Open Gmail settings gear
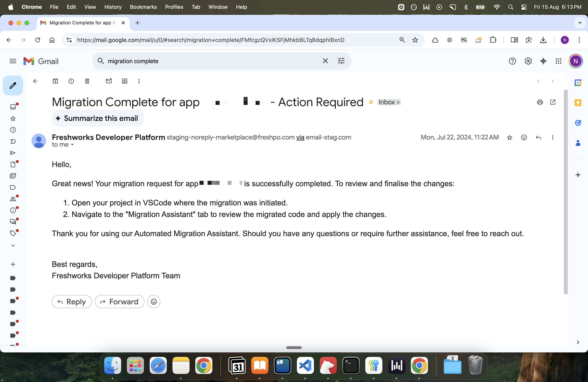 [528, 61]
